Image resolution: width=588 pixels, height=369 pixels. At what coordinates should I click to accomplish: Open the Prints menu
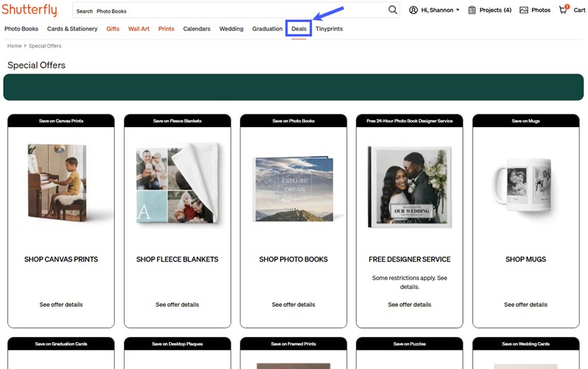point(166,29)
